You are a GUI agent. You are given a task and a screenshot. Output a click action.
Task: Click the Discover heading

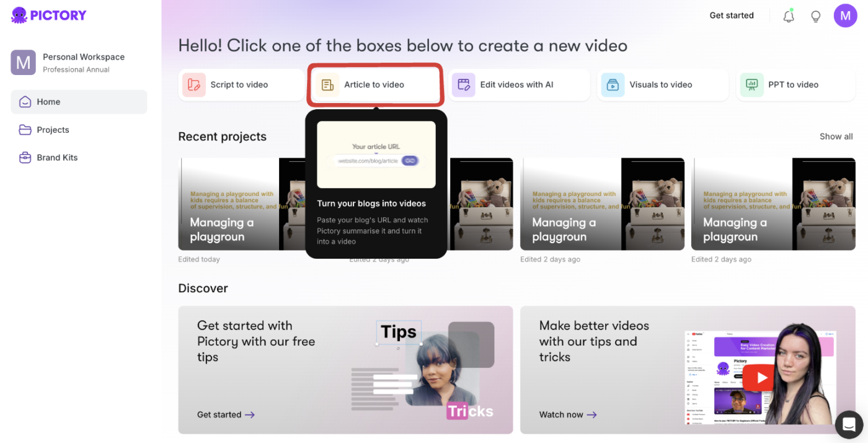tap(203, 288)
